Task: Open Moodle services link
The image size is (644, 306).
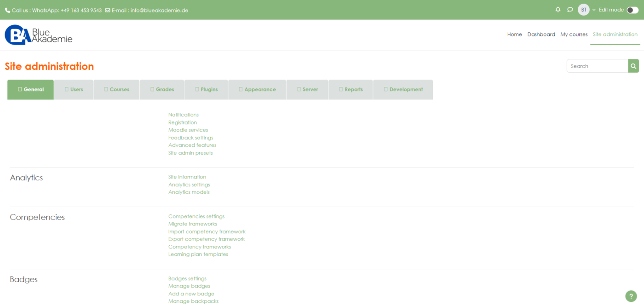Action: [188, 130]
